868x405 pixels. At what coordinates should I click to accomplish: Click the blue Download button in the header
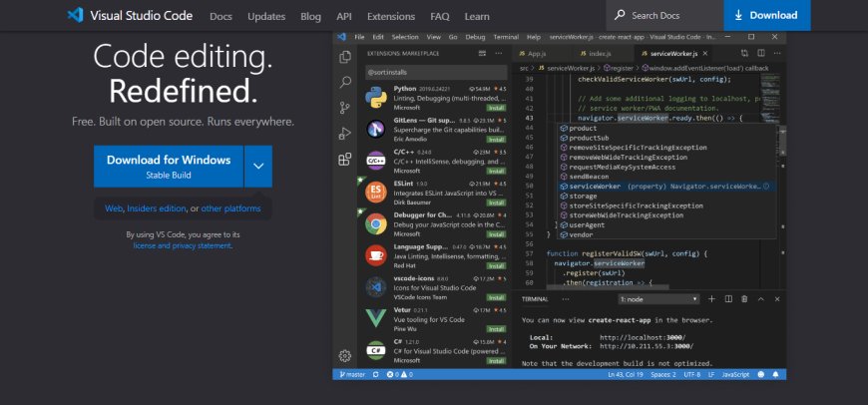tap(766, 16)
